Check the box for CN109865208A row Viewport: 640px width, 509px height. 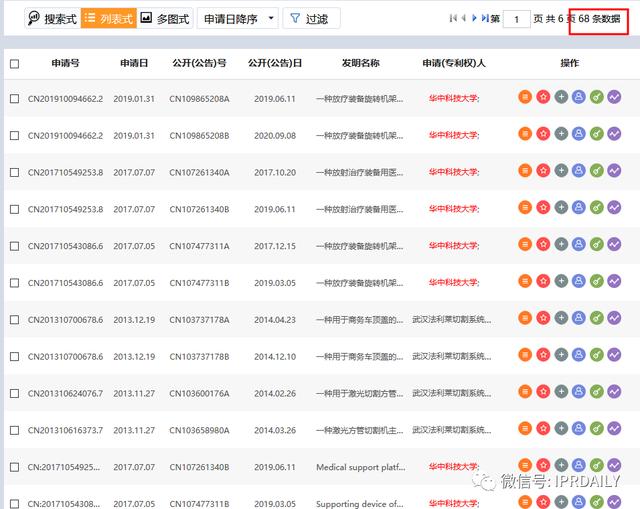[x=14, y=99]
